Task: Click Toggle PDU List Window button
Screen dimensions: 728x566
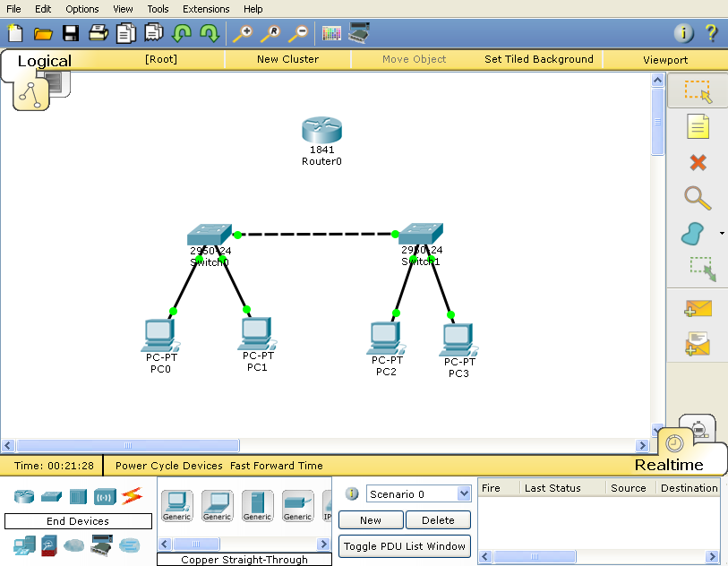Action: [405, 546]
